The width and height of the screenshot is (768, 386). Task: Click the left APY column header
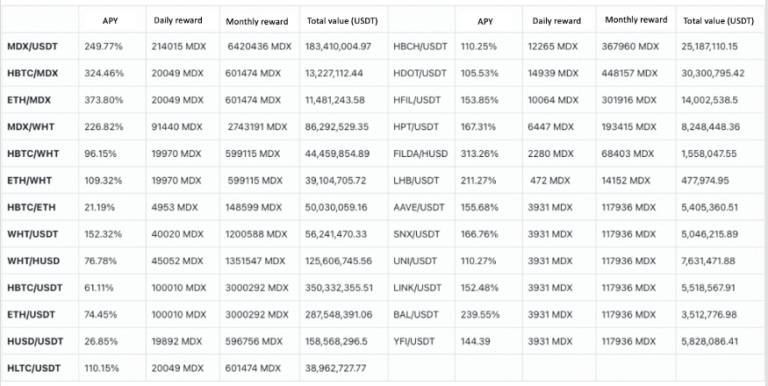click(110, 21)
